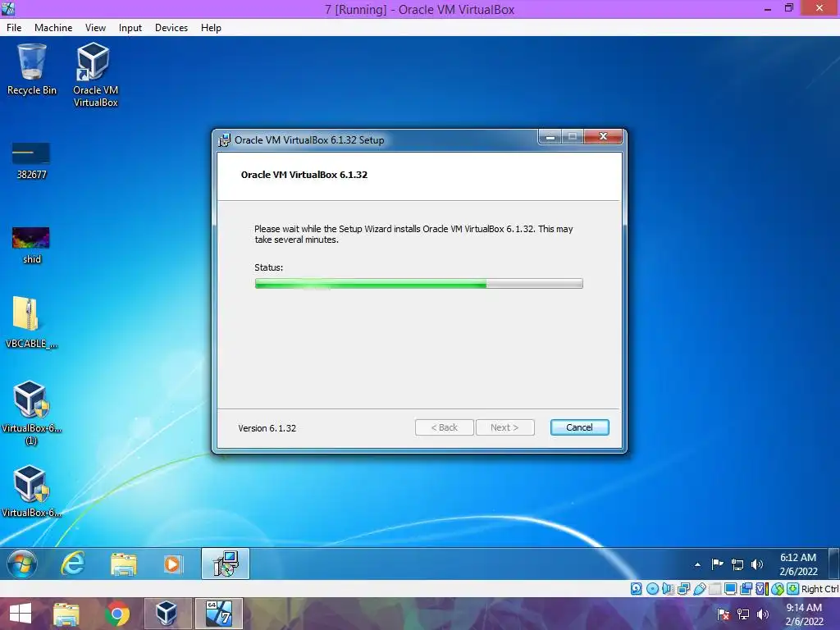Click the Setup dialog title bar installer icon
Viewport: 840px width, 630px height.
pyautogui.click(x=225, y=140)
